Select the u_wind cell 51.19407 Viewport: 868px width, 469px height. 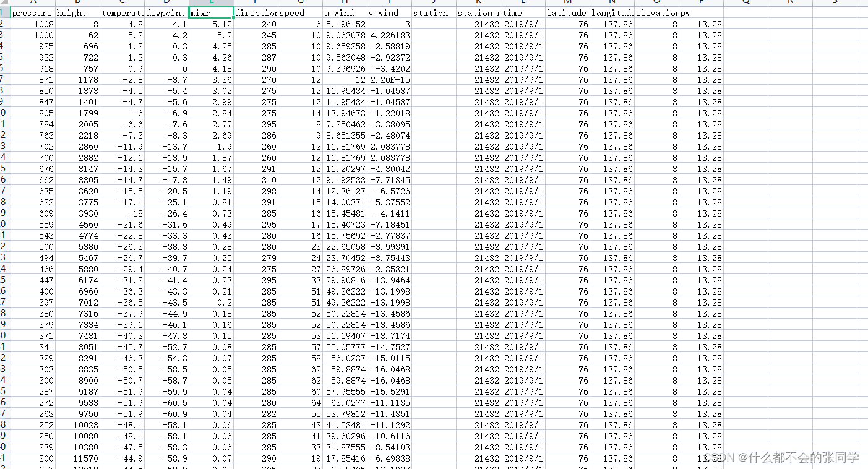point(345,336)
